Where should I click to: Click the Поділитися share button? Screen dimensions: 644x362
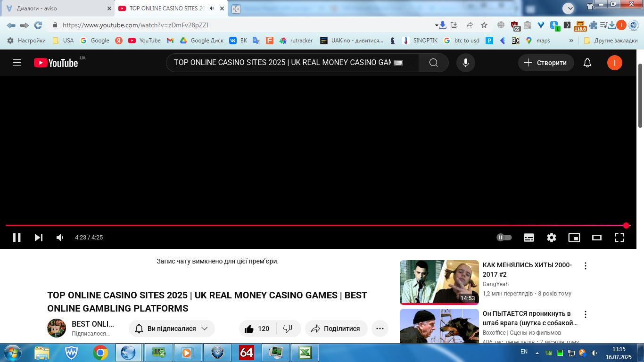pos(336,329)
